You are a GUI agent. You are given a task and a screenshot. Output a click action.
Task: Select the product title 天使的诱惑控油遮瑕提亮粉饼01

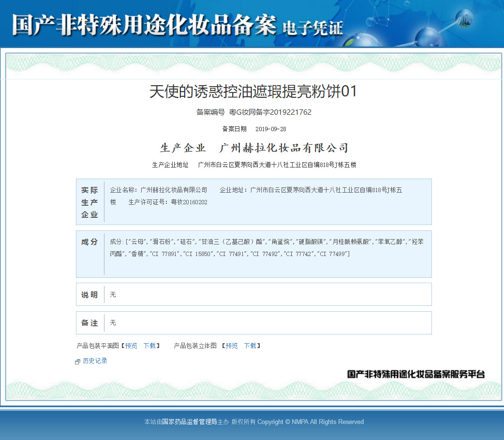(253, 91)
